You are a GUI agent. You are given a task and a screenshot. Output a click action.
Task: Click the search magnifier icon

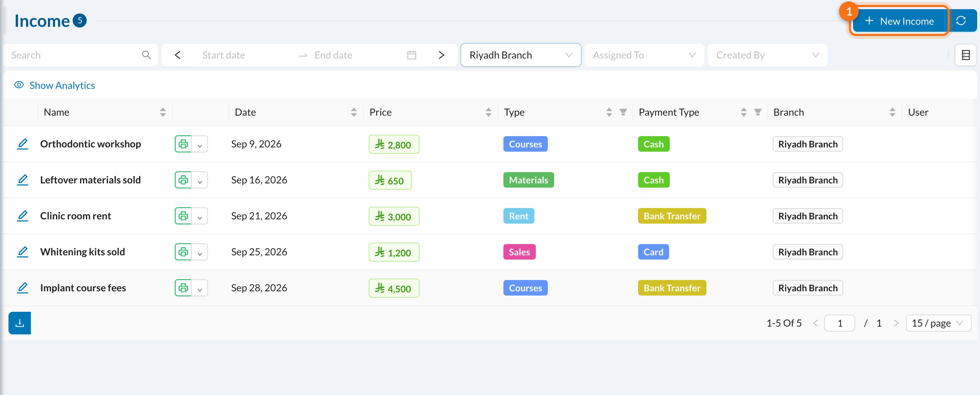pyautogui.click(x=146, y=55)
